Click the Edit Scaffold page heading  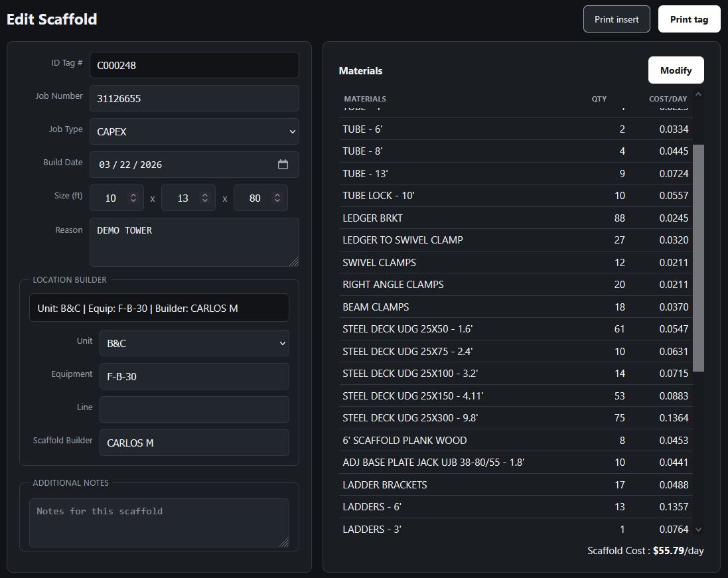coord(52,19)
